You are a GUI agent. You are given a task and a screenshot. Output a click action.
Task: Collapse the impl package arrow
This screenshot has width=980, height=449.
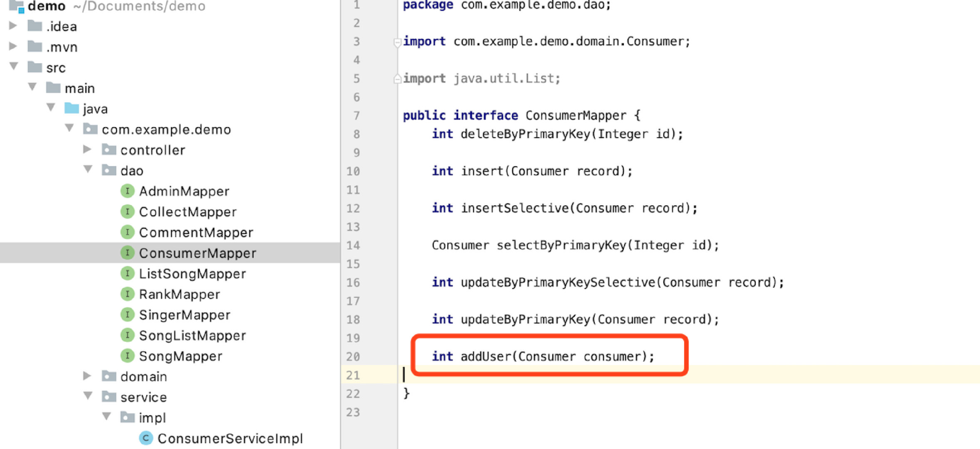click(x=107, y=416)
